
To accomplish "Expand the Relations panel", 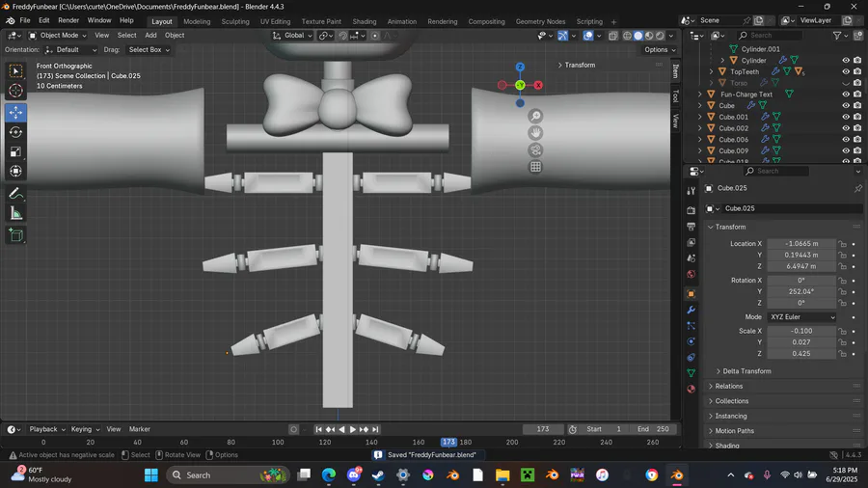I will (728, 386).
